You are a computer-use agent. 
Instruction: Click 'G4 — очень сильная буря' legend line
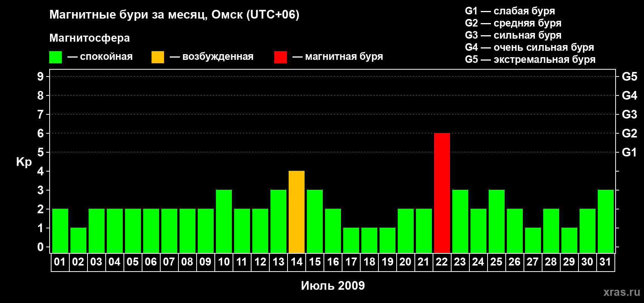click(530, 47)
